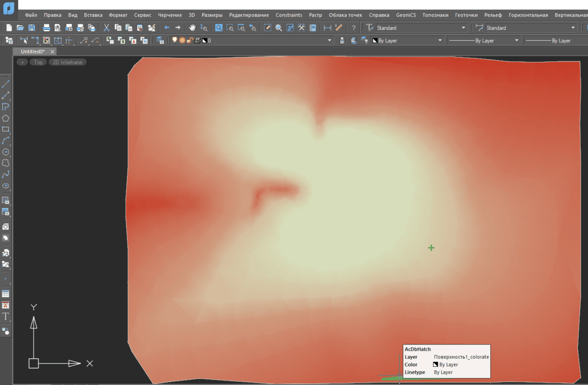Open the By Layer color dropdown
This screenshot has width=588, height=385.
[440, 40]
